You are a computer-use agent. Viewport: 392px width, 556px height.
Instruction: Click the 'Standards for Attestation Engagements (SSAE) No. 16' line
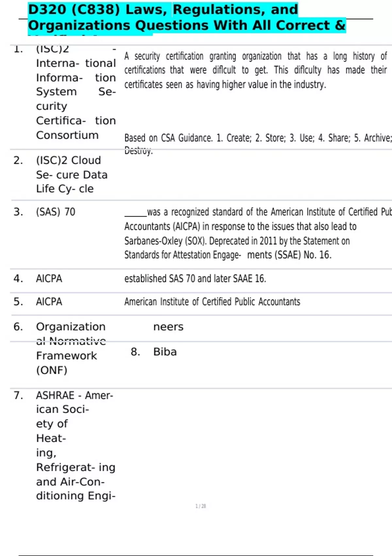228,255
